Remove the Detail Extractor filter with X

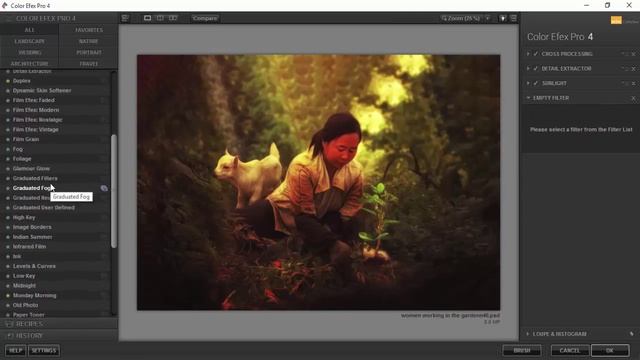[x=633, y=69]
